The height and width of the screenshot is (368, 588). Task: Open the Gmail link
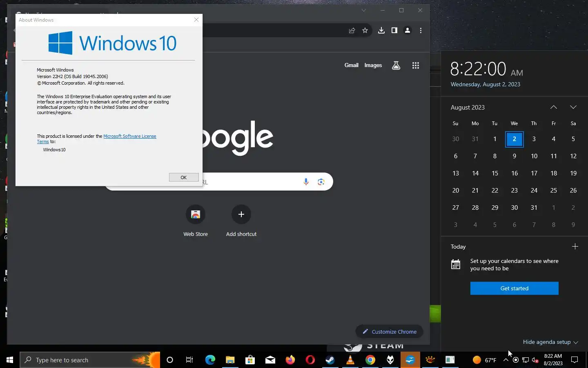pyautogui.click(x=351, y=65)
